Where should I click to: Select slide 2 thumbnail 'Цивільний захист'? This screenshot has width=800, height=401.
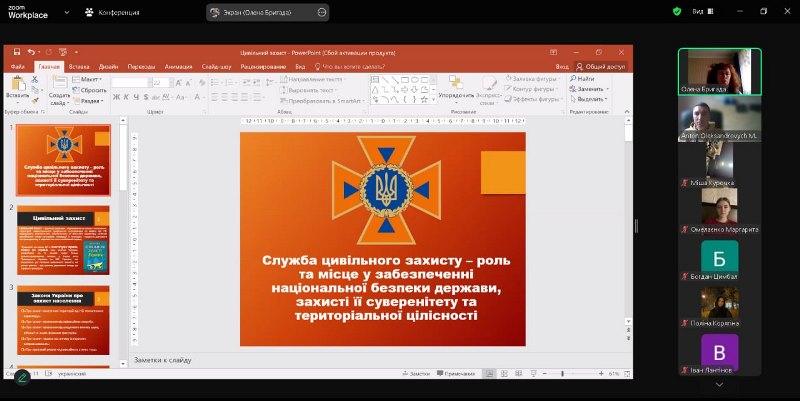(63, 240)
